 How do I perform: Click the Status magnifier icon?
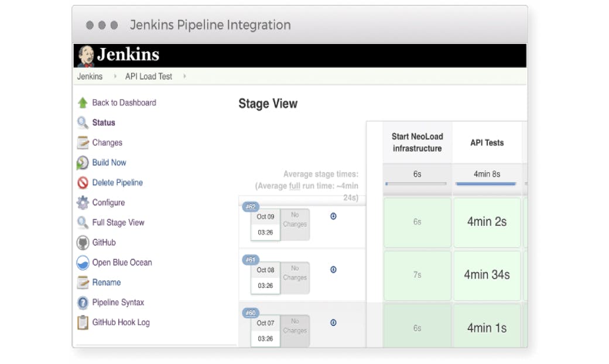point(83,123)
